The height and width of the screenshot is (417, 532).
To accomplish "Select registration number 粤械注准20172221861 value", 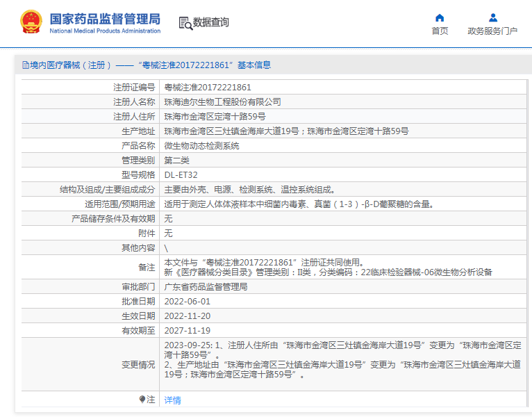I will (x=208, y=88).
